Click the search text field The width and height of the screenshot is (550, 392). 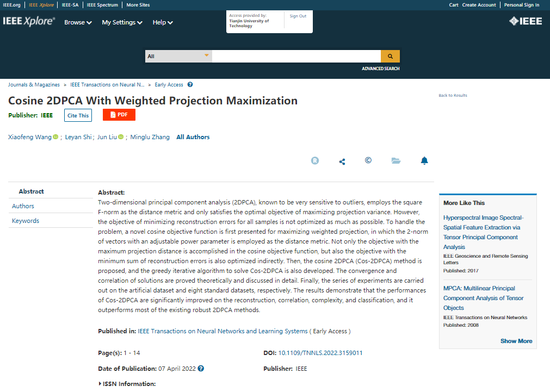click(x=296, y=56)
